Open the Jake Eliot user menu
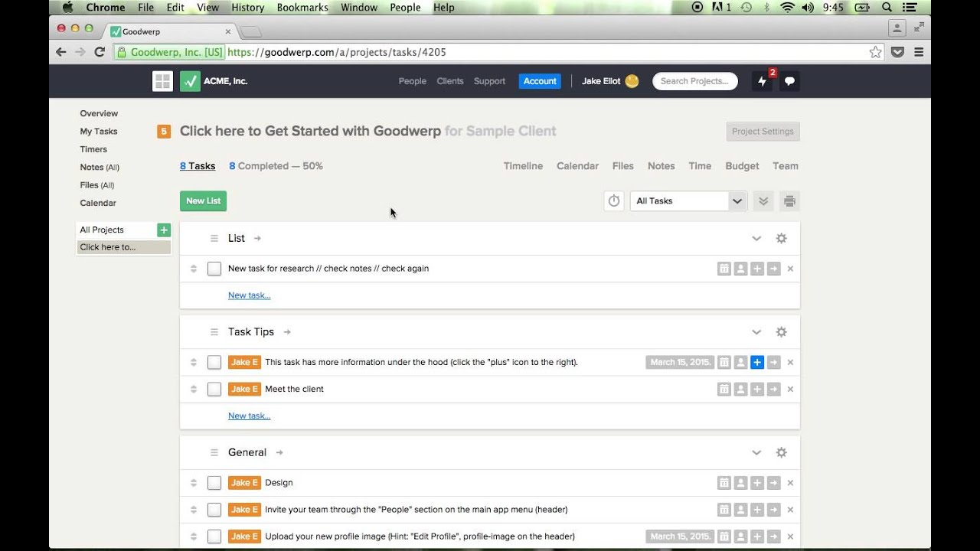Image resolution: width=980 pixels, height=551 pixels. click(609, 81)
